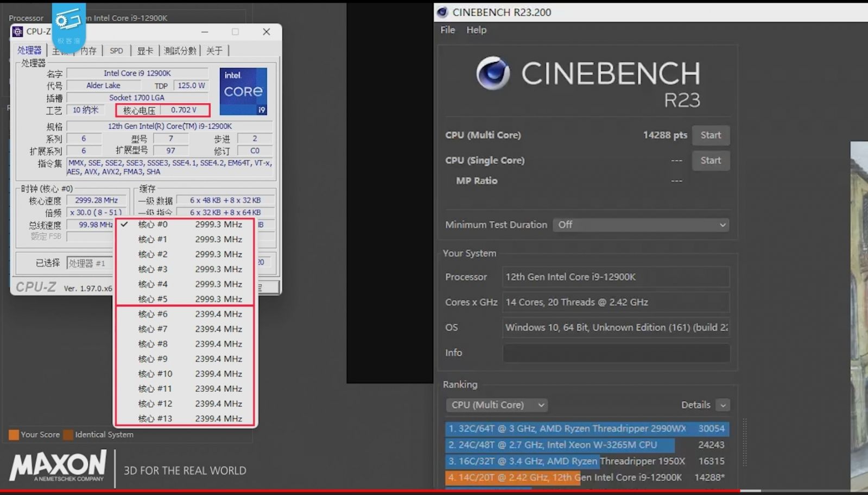Select 核心 #9 from the core list

pyautogui.click(x=185, y=359)
